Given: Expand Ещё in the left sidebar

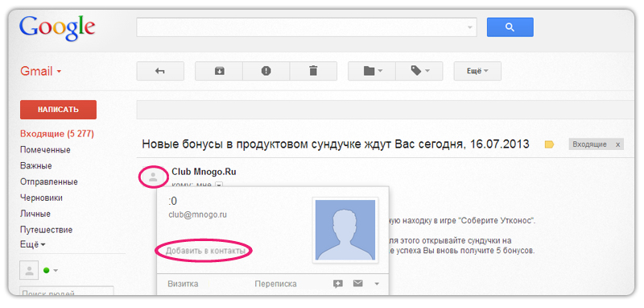Looking at the screenshot, I should 33,244.
